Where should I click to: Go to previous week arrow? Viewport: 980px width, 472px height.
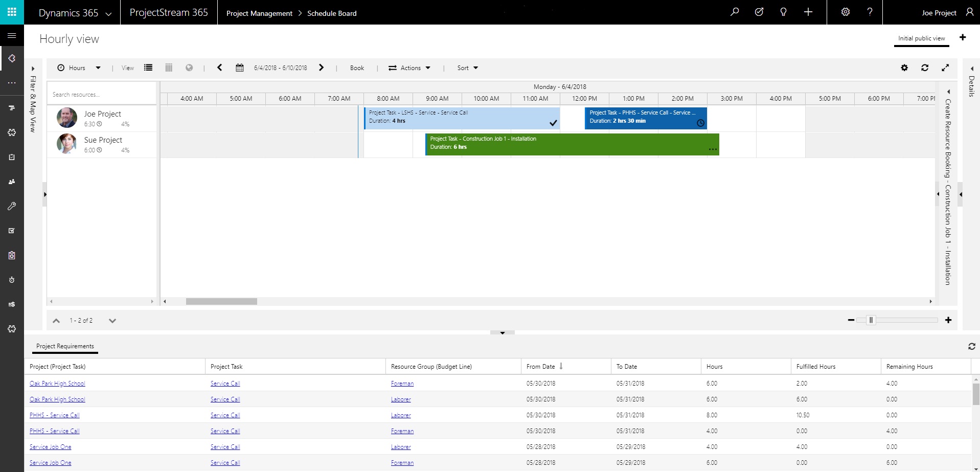220,68
